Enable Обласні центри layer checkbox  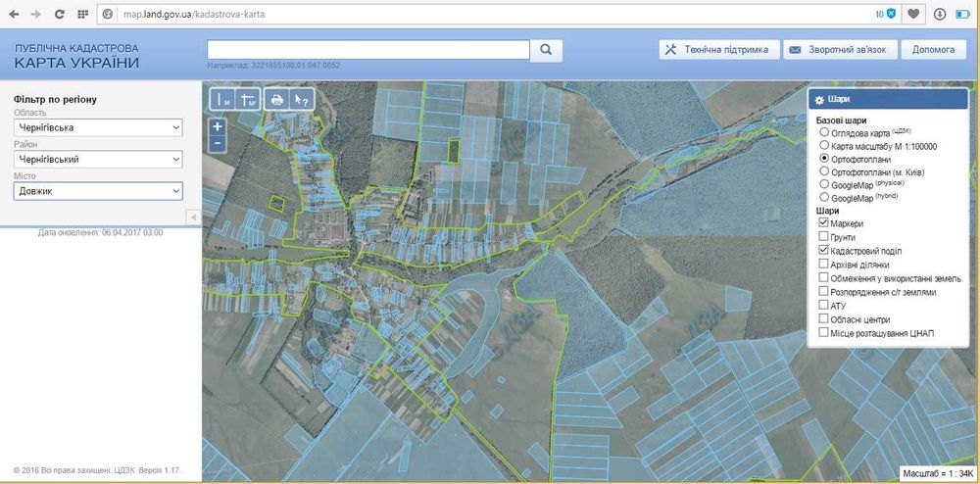coord(823,319)
